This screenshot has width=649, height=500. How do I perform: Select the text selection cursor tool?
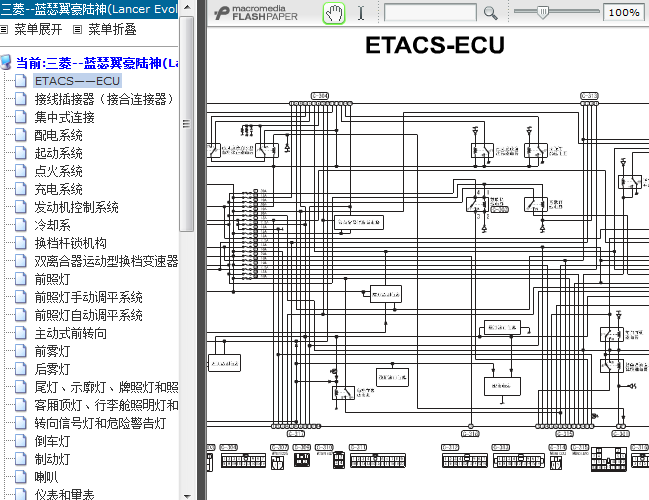(x=361, y=13)
